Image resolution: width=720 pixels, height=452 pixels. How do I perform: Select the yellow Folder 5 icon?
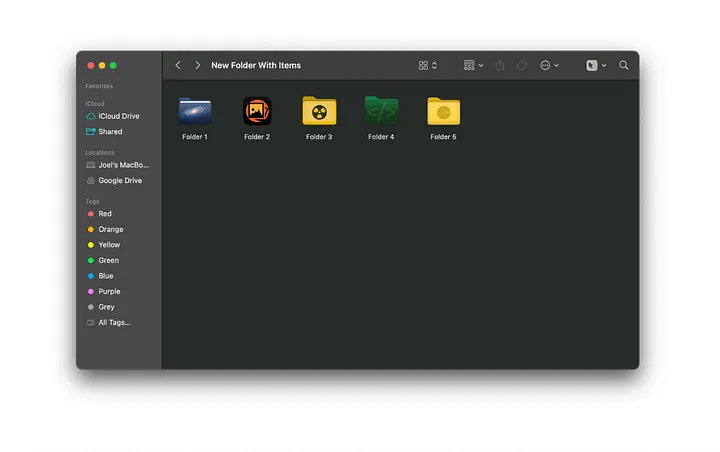pos(444,111)
